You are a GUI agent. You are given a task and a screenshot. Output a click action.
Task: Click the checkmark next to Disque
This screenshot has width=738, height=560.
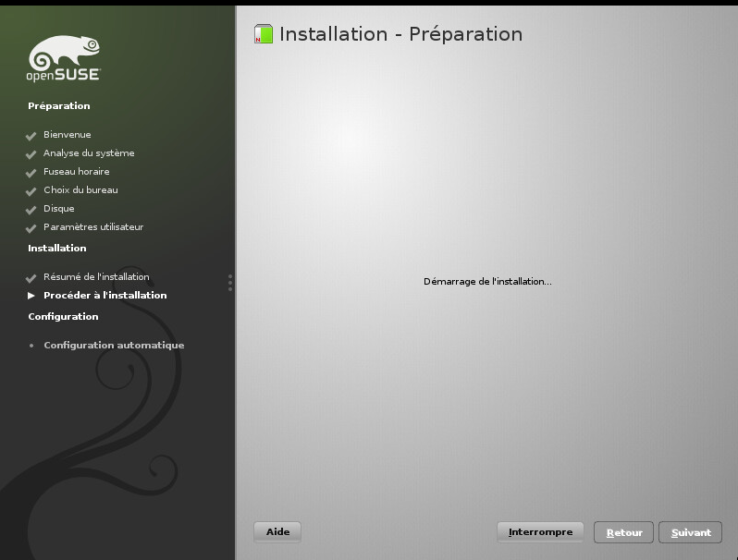coord(31,210)
